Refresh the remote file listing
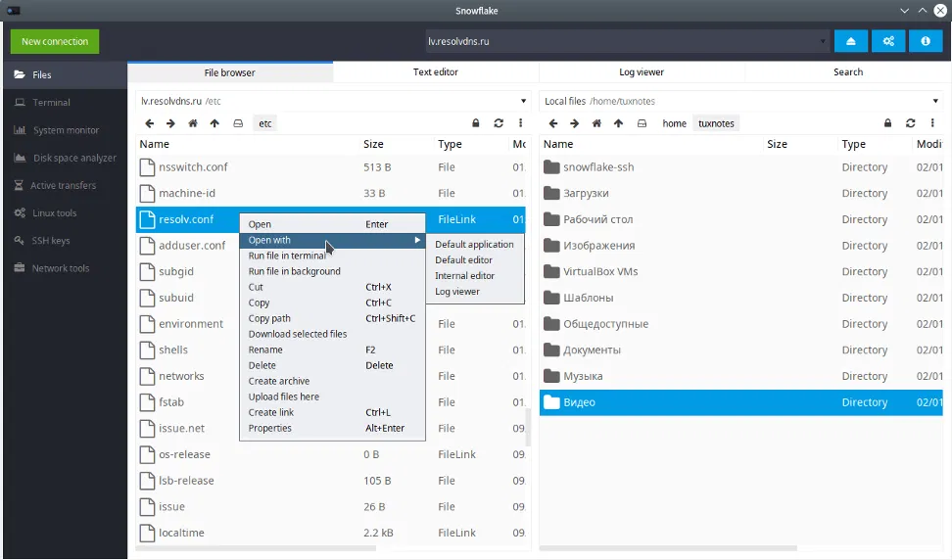This screenshot has height=560, width=952. [x=499, y=123]
